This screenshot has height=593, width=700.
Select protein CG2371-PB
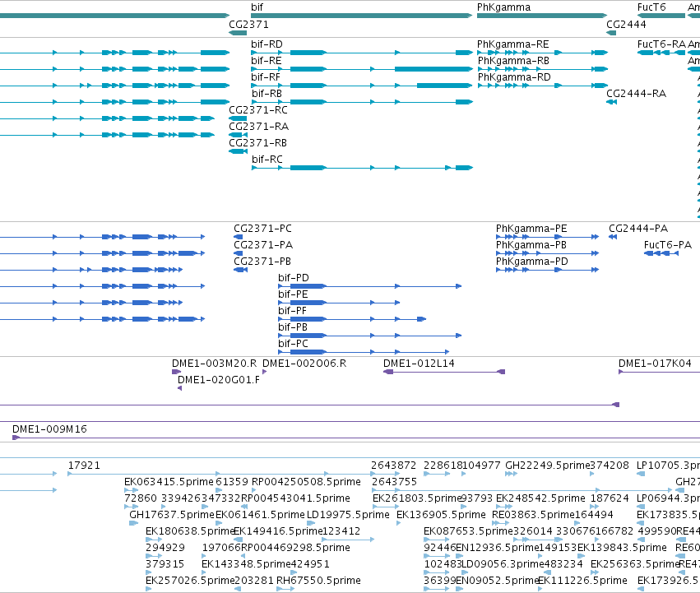click(x=262, y=262)
